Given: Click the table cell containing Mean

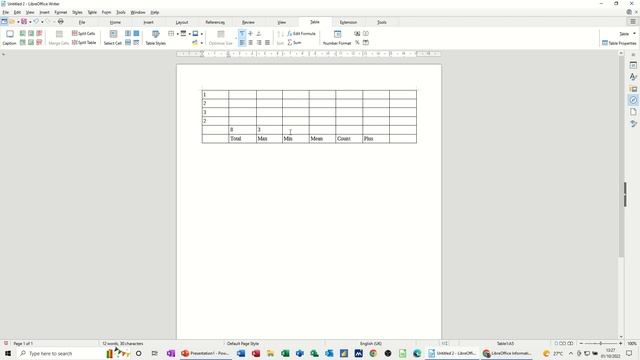Looking at the screenshot, I should point(322,139).
